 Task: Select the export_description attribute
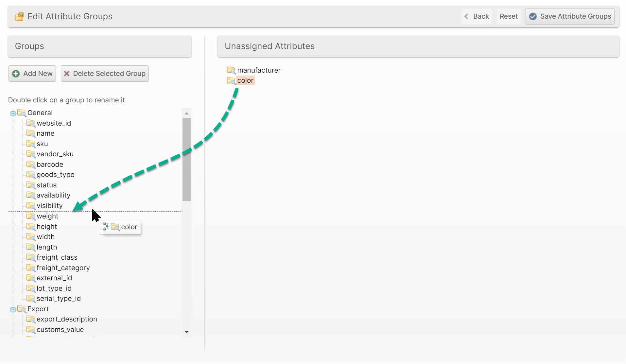(67, 319)
